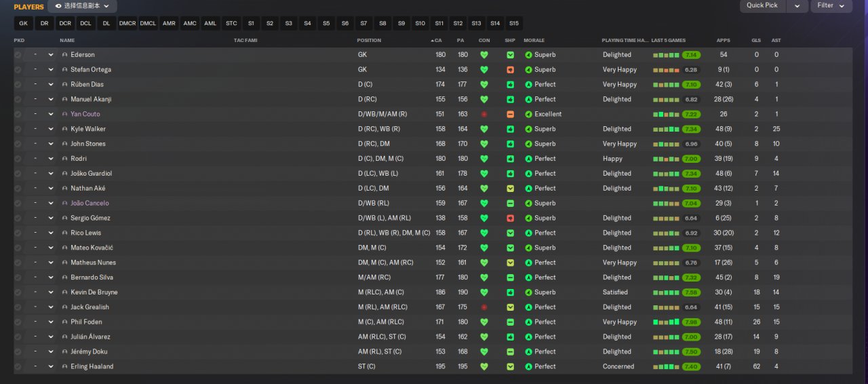
Task: Click the player icon beside Erling Haaland
Action: [65, 367]
